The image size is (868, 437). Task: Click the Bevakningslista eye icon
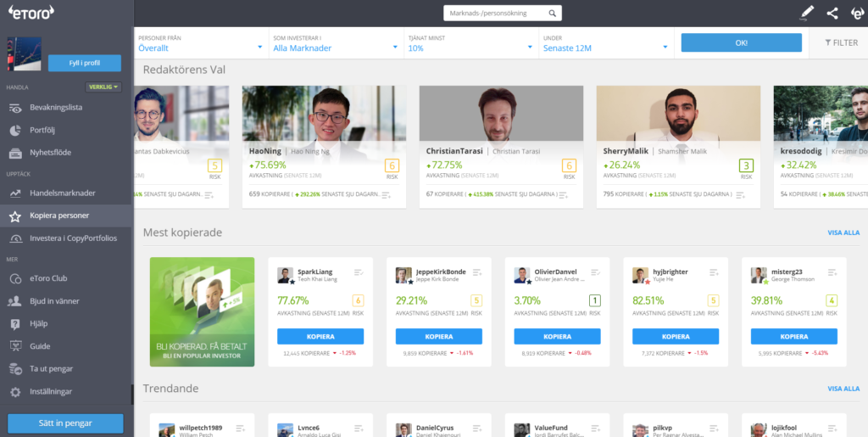(x=15, y=108)
